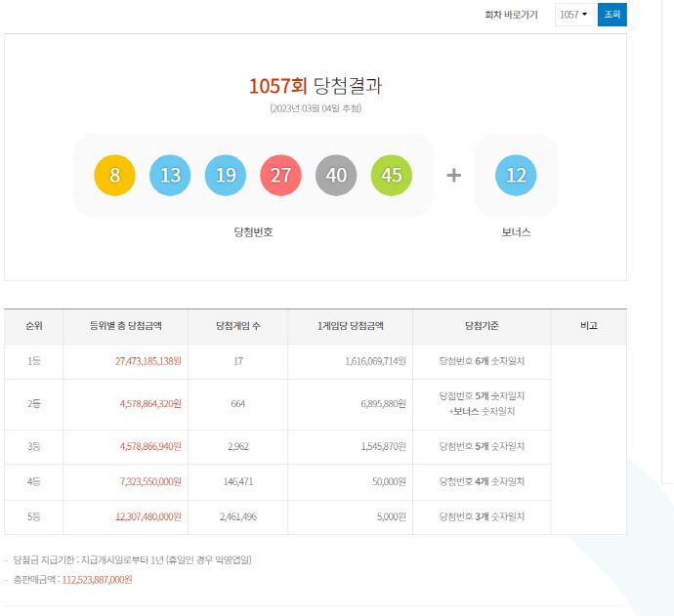Click the 당첨번호 label

(253, 232)
